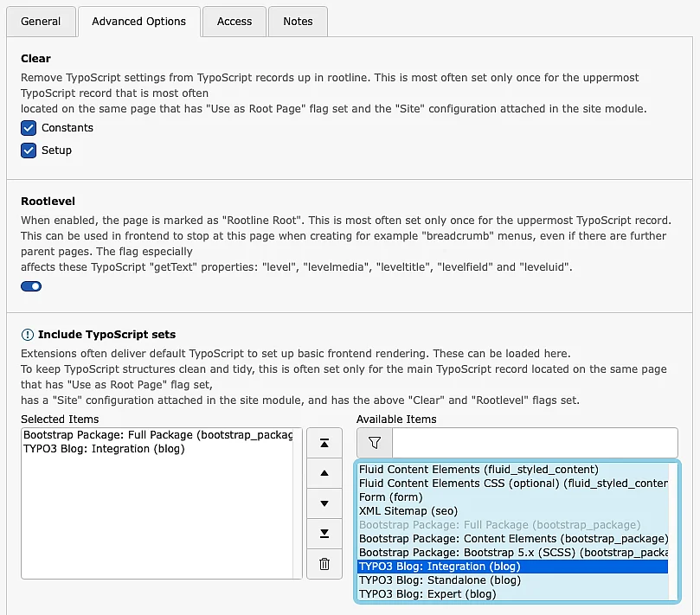Select Form (form) from available items
700x615 pixels.
point(391,497)
